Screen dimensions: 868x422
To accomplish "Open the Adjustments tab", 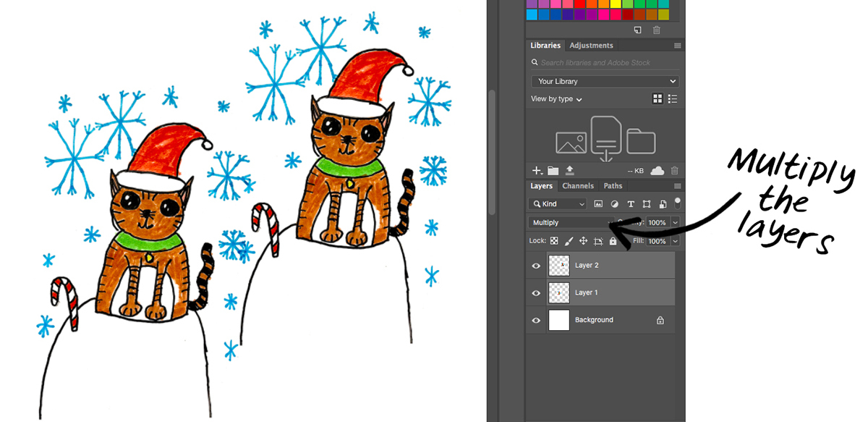I will (x=591, y=46).
